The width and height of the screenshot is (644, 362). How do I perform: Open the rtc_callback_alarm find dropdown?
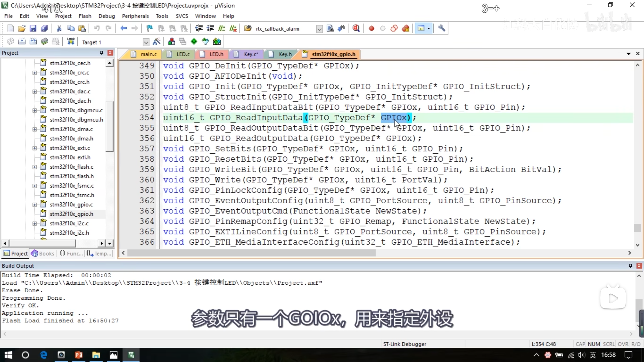[x=319, y=29]
